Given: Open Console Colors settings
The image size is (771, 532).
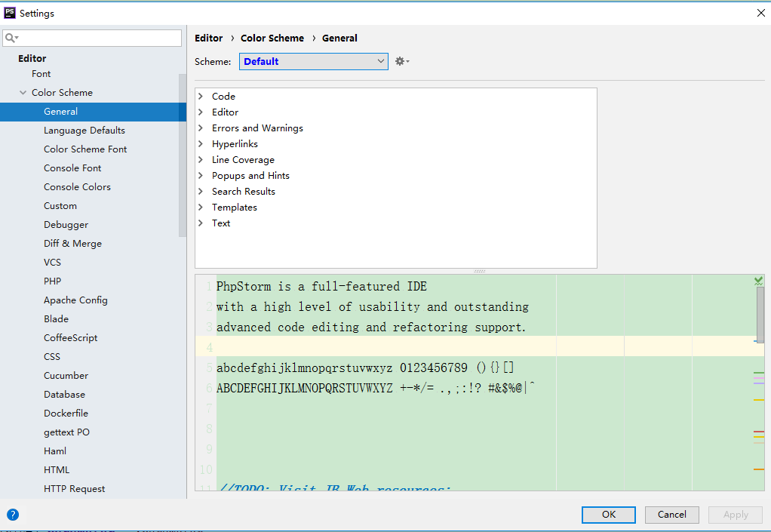Looking at the screenshot, I should tap(77, 187).
